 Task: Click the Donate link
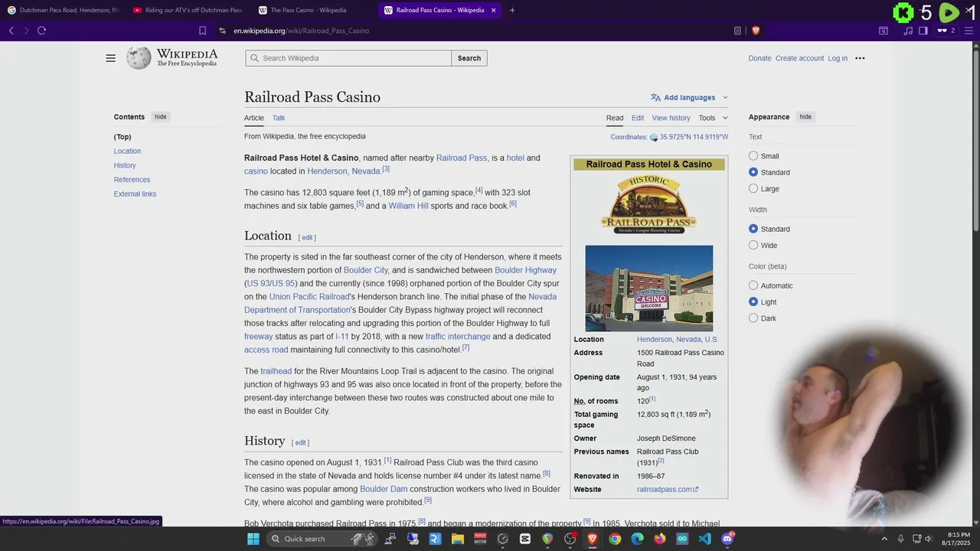(759, 58)
